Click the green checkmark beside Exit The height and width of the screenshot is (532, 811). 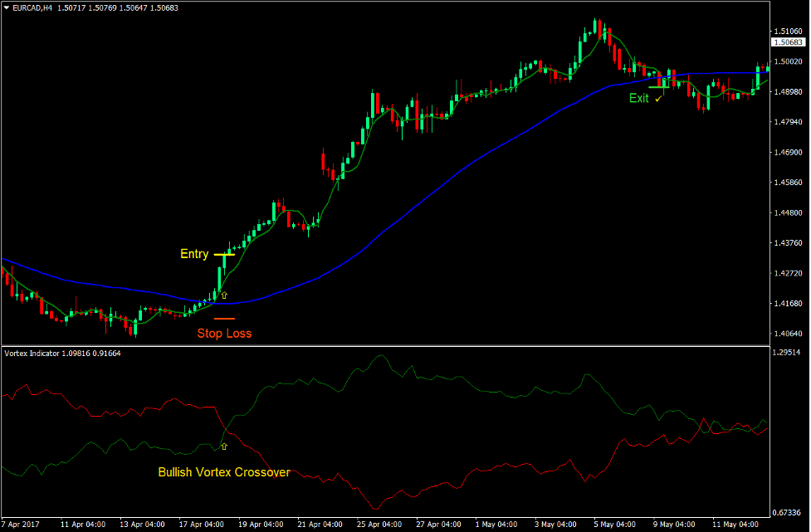tap(658, 97)
